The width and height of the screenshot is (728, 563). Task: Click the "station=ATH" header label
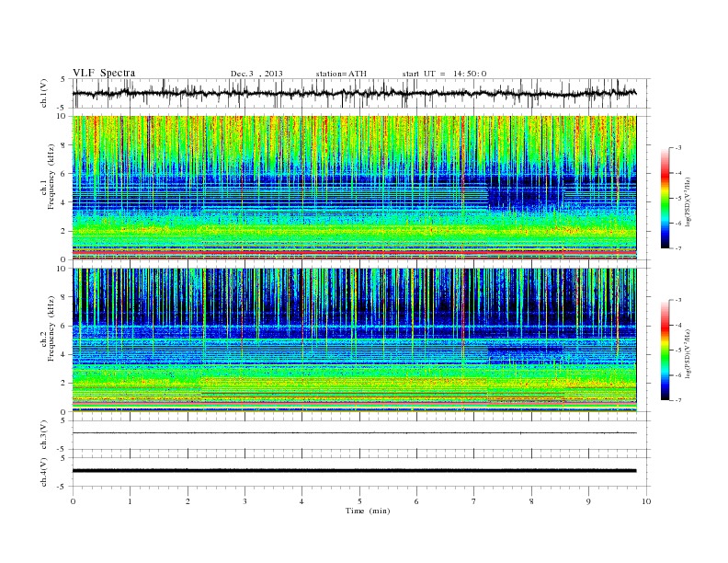coord(341,74)
